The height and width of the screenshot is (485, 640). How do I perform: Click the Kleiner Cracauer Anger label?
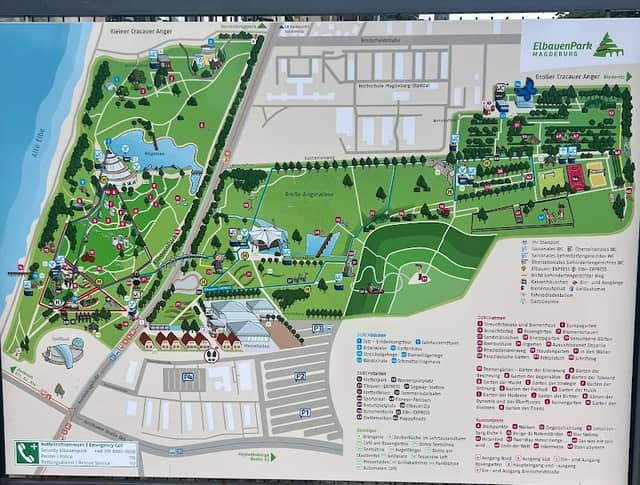(x=141, y=31)
